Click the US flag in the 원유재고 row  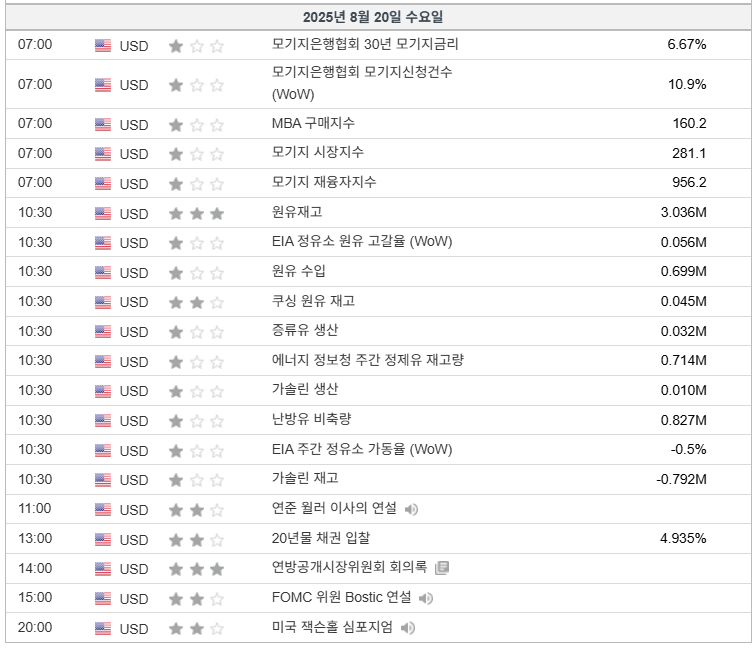click(103, 213)
